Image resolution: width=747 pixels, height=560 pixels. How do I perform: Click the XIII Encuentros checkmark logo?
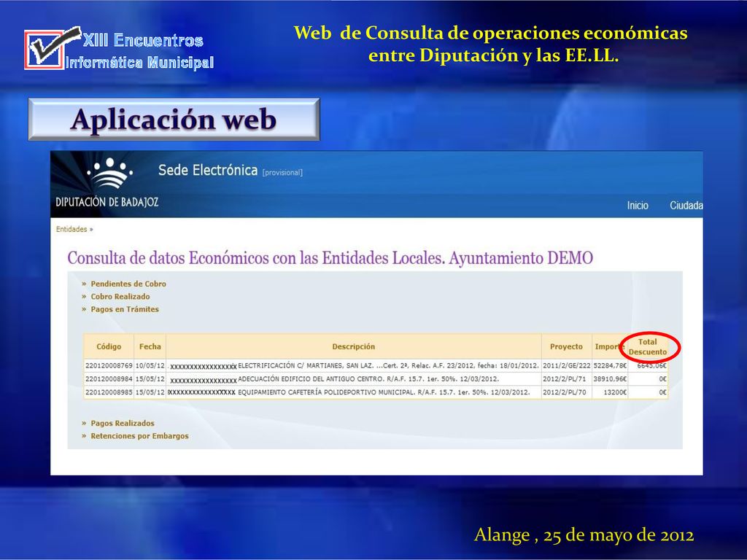(x=53, y=48)
